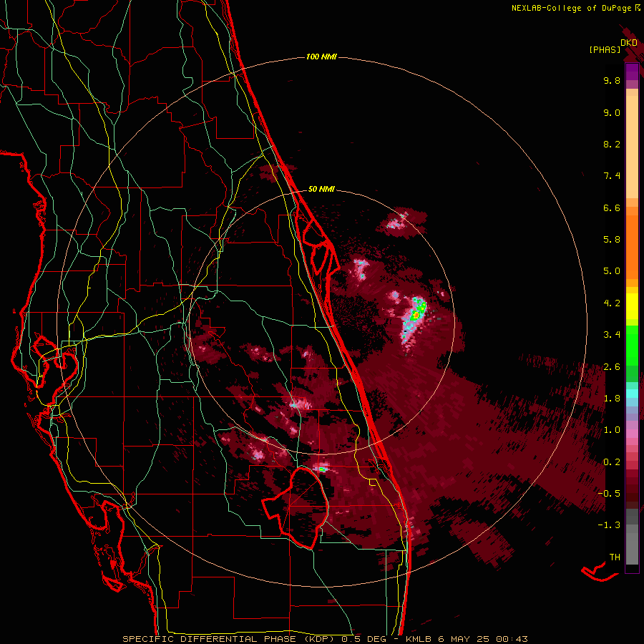Click the TH threshold label on legend
This screenshot has height=644, width=644.
tap(615, 557)
